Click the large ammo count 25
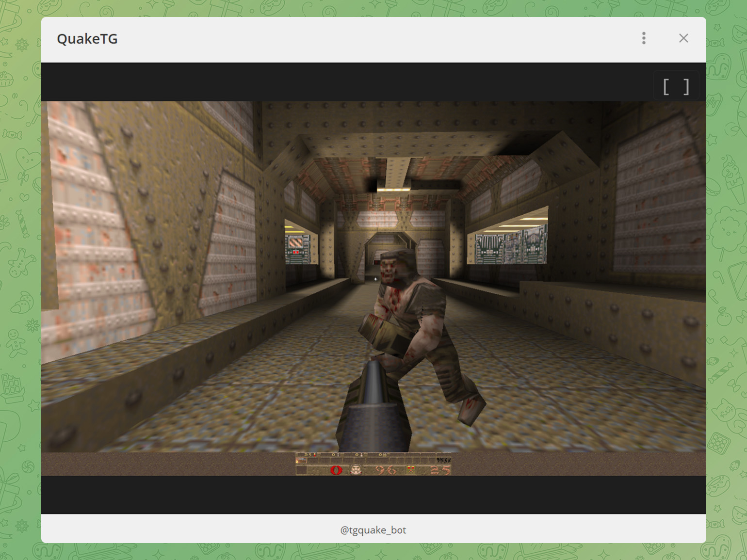747x560 pixels. (440, 470)
